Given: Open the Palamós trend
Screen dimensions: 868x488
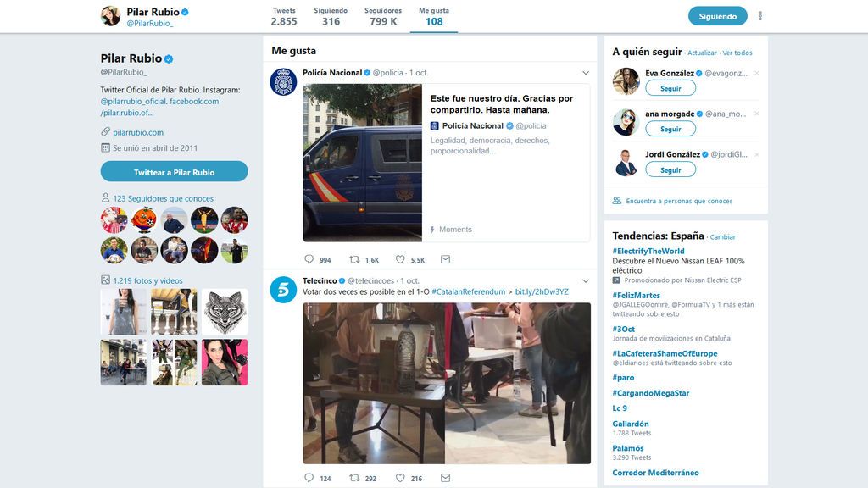Looking at the screenshot, I should pyautogui.click(x=628, y=447).
